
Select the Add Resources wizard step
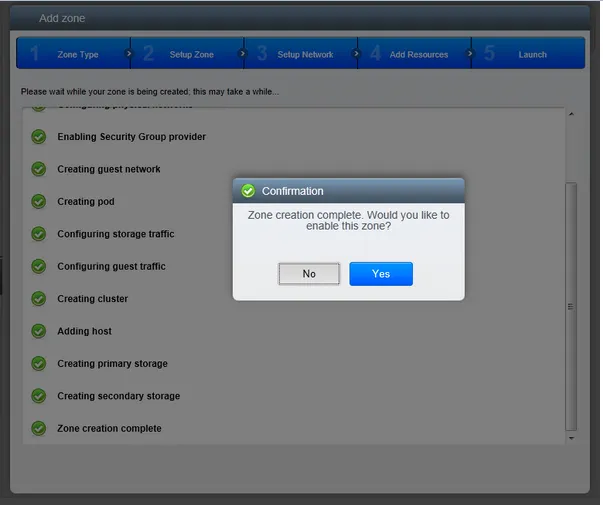415,53
